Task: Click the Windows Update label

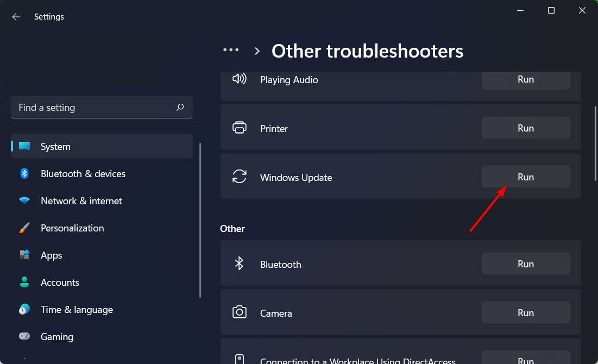Action: click(296, 178)
